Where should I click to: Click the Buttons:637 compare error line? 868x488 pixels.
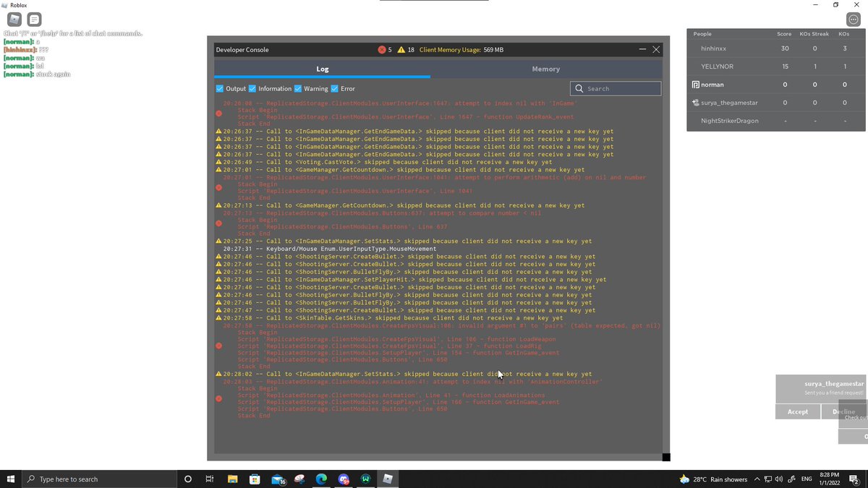(382, 213)
